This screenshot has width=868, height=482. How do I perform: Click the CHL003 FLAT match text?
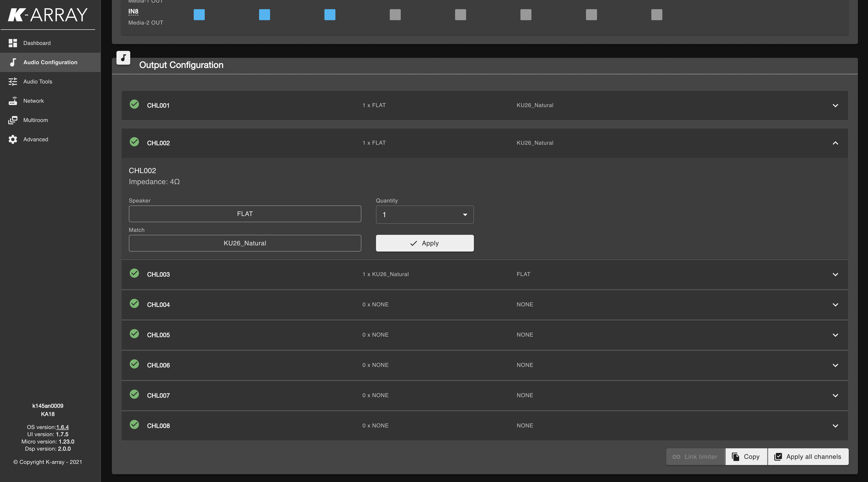523,274
